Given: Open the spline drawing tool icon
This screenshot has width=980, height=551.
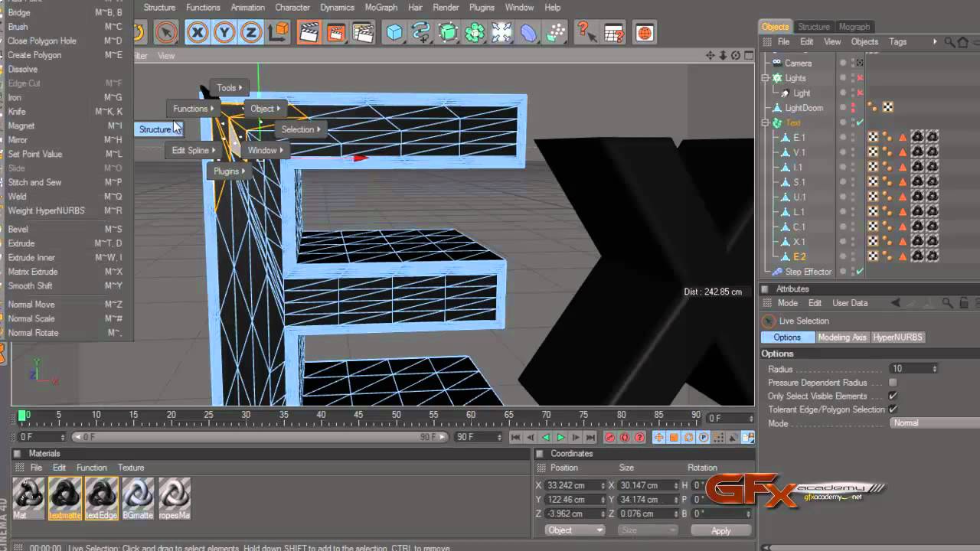Looking at the screenshot, I should point(421,32).
